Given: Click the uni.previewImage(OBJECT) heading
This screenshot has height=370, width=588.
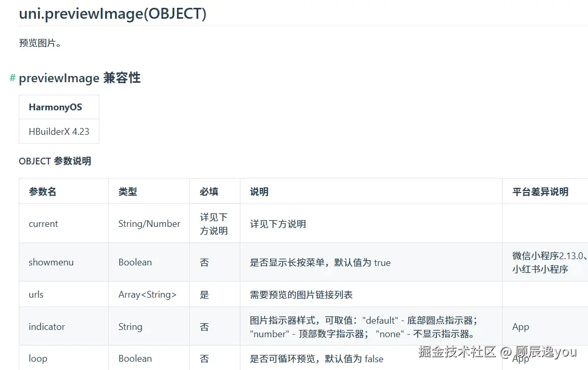Looking at the screenshot, I should tap(112, 14).
